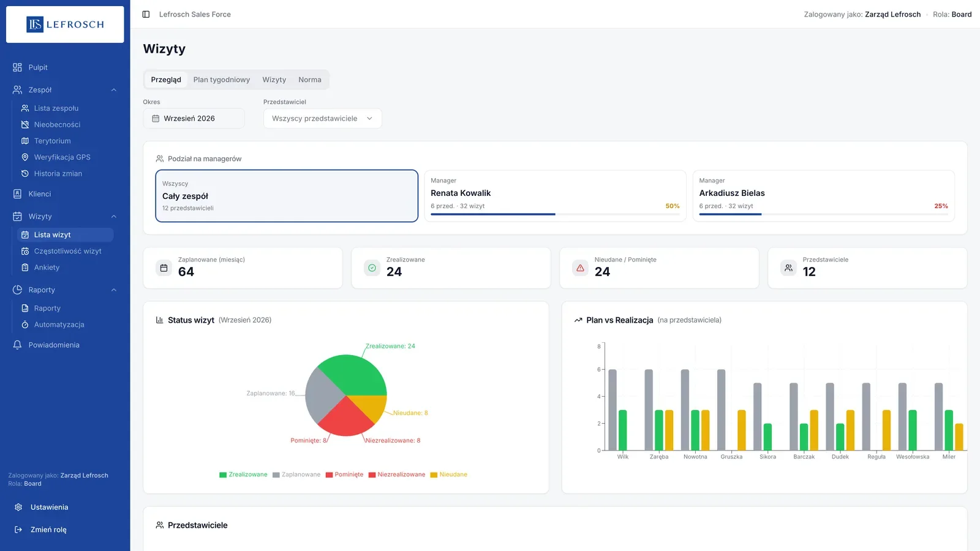Click the Lefrosch logo

(65, 24)
